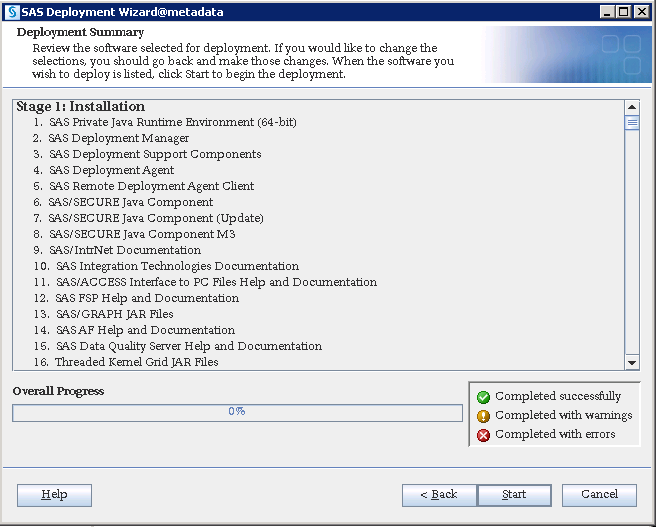
Task: Select SAS Private Java Runtime Environment entry
Action: pos(172,122)
